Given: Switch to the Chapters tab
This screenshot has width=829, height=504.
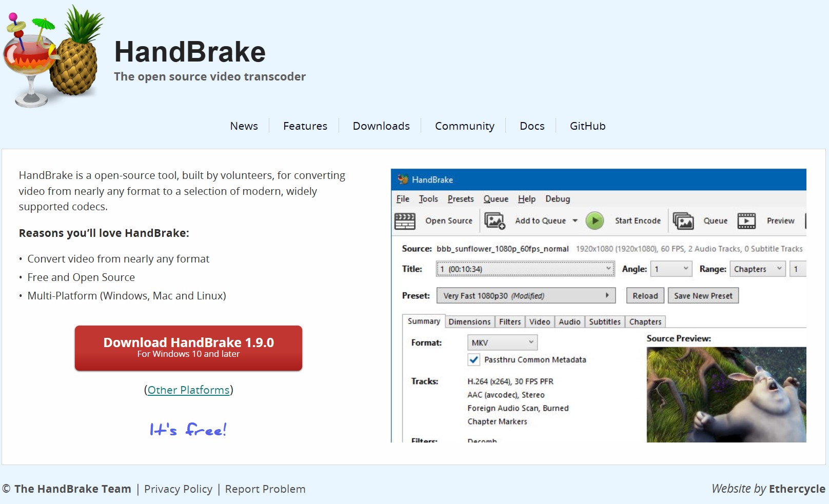Looking at the screenshot, I should [645, 321].
